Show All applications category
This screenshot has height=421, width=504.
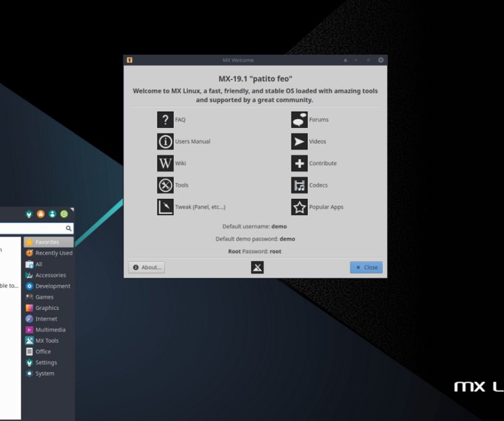pyautogui.click(x=49, y=264)
